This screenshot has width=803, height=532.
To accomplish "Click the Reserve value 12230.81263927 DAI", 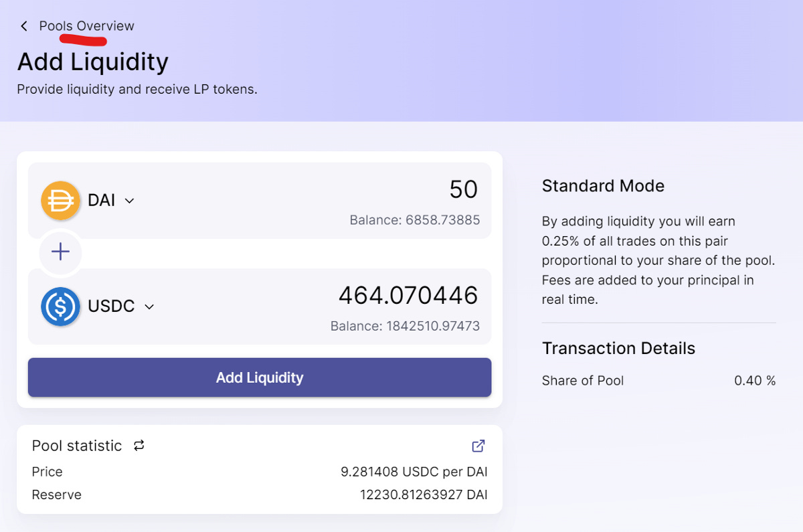I will 424,495.
